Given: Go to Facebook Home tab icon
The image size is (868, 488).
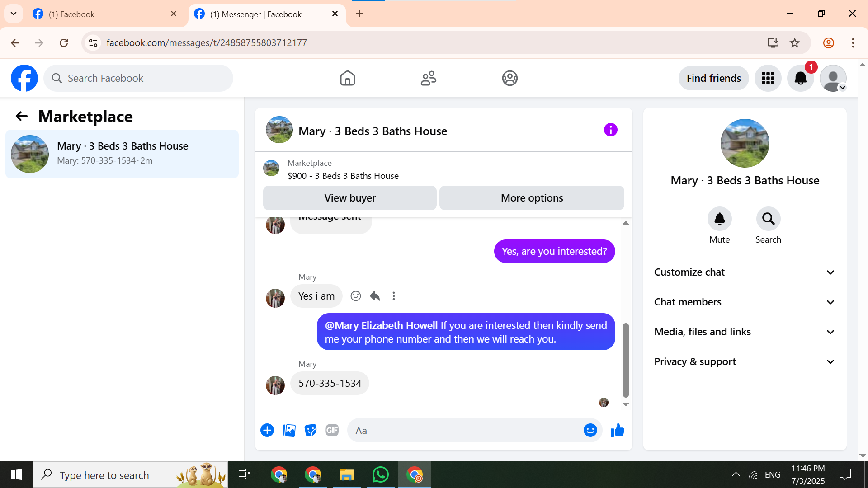Looking at the screenshot, I should [x=347, y=78].
